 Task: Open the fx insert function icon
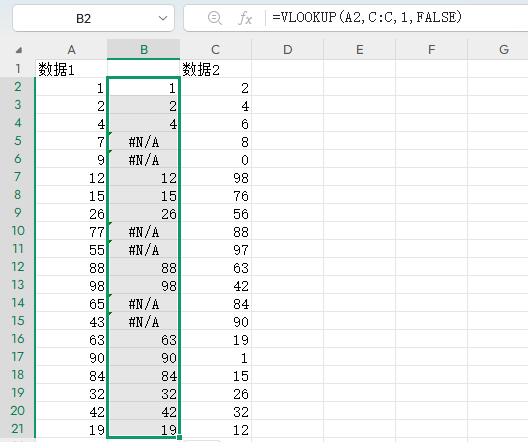(x=245, y=18)
